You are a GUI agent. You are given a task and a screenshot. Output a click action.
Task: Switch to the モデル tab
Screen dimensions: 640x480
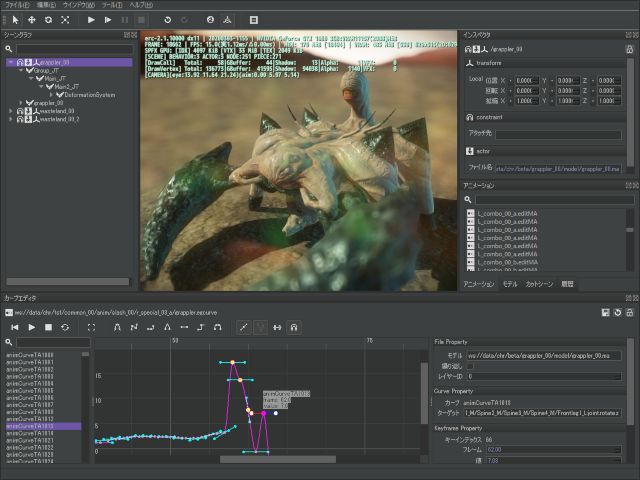pos(509,285)
